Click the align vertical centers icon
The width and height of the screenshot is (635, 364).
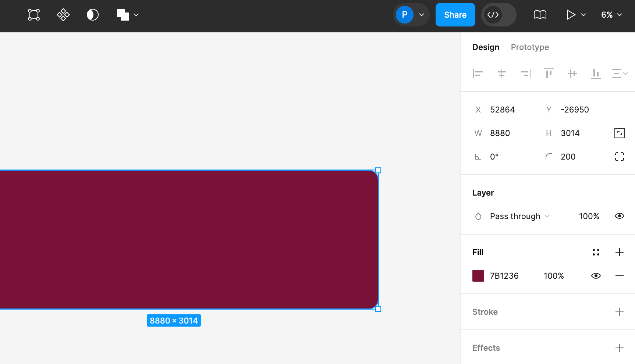[x=572, y=74]
